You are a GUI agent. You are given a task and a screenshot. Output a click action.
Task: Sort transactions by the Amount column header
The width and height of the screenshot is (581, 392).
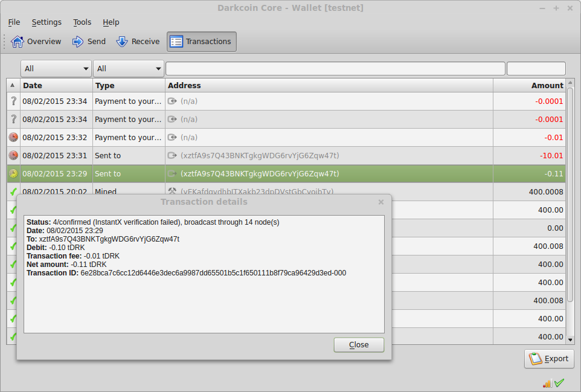(530, 86)
